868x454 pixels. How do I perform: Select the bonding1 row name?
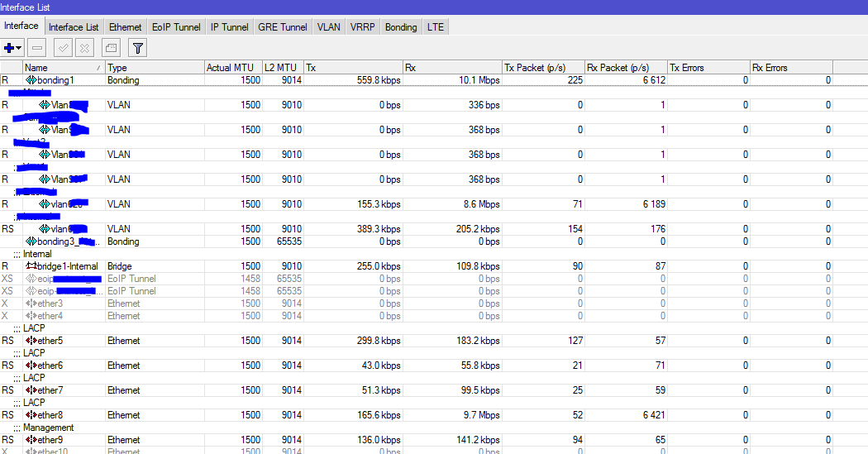pyautogui.click(x=56, y=80)
